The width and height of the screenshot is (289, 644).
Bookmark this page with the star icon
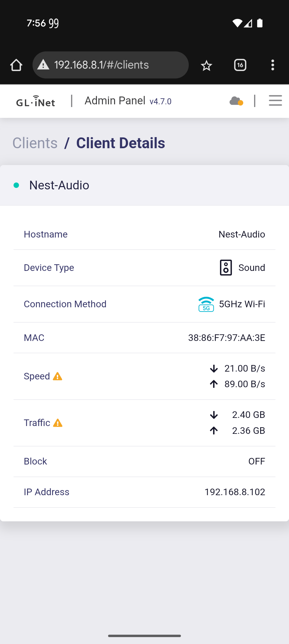point(207,65)
